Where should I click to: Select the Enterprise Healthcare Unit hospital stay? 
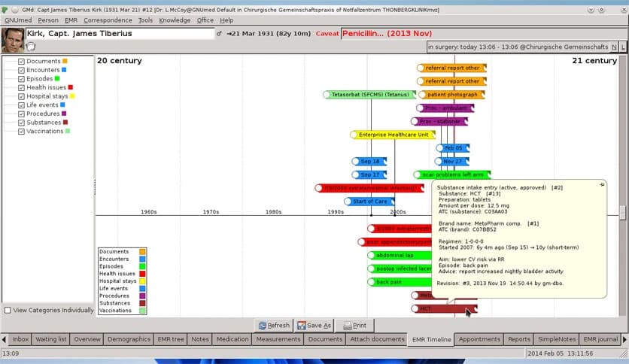[393, 135]
